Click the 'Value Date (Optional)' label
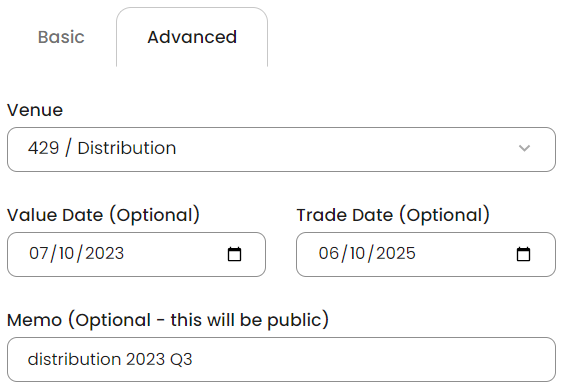The height and width of the screenshot is (390, 561). pyautogui.click(x=103, y=215)
